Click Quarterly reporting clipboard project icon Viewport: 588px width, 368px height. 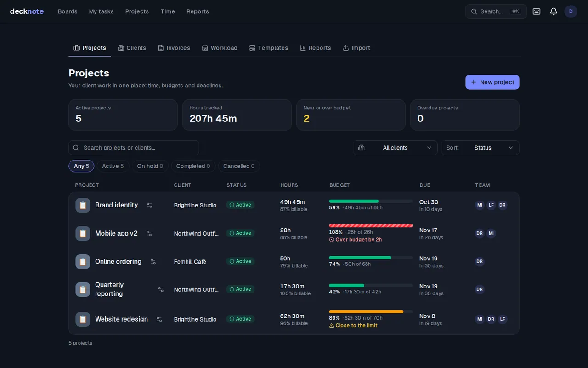pyautogui.click(x=83, y=289)
